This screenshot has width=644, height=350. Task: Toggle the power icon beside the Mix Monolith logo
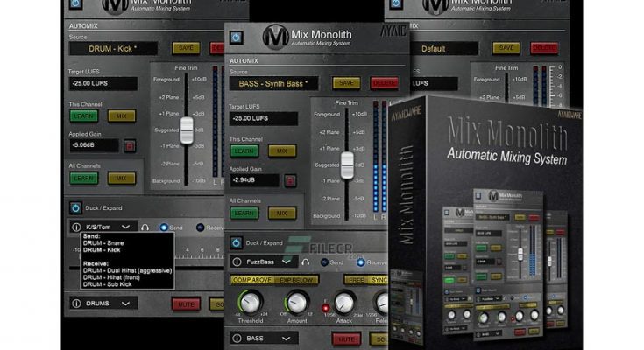tap(236, 38)
